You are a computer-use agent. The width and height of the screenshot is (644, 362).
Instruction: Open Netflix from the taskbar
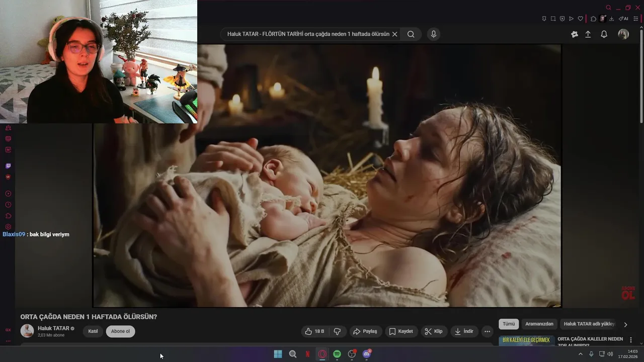[307, 354]
